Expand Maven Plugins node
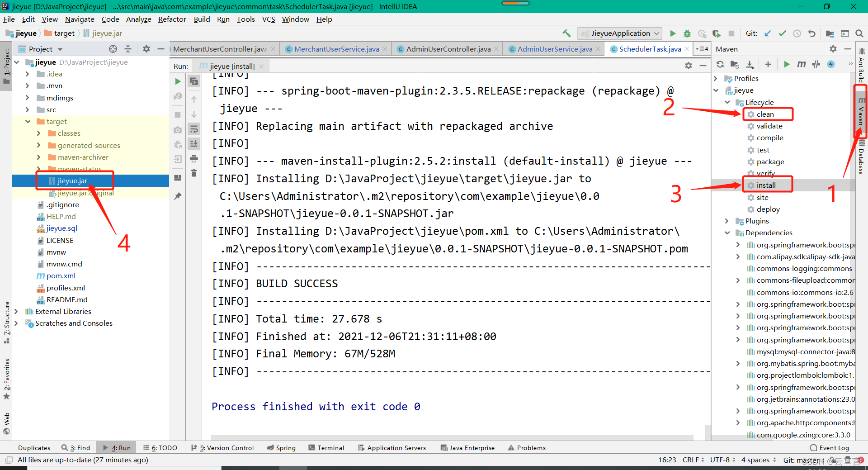 pos(727,221)
